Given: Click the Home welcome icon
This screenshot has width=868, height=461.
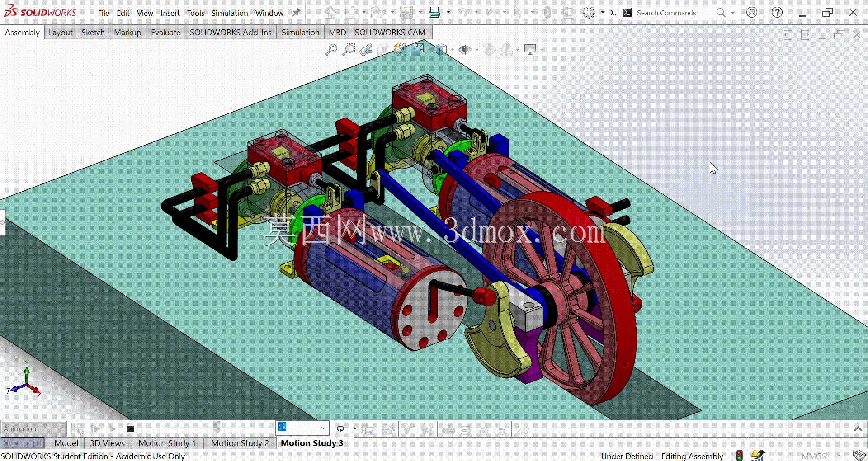Looking at the screenshot, I should pyautogui.click(x=330, y=13).
